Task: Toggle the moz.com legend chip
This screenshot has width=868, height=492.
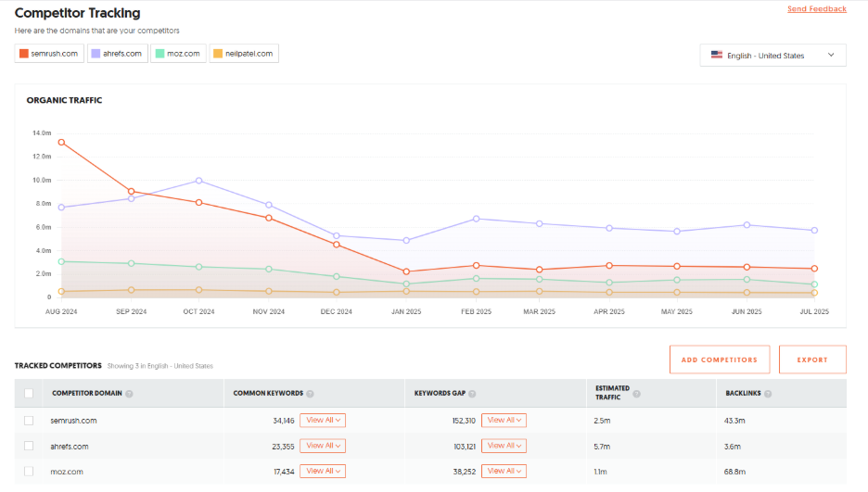Action: [178, 54]
